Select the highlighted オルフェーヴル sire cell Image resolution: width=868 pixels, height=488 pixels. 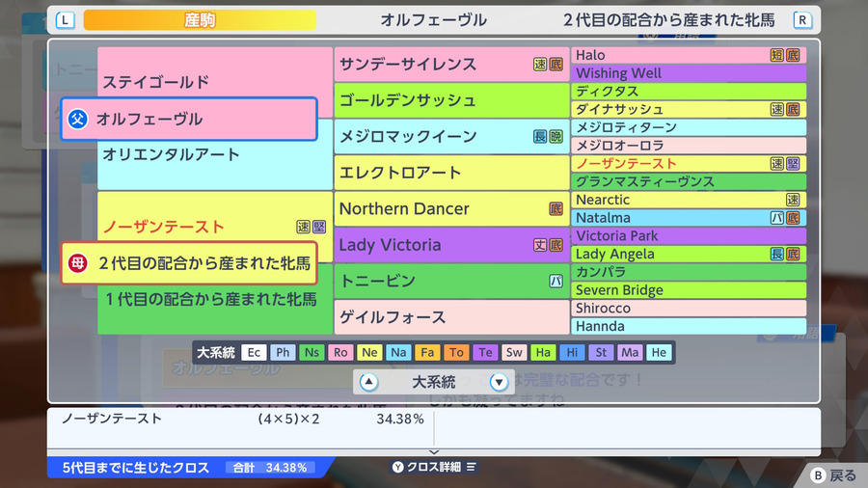(189, 119)
